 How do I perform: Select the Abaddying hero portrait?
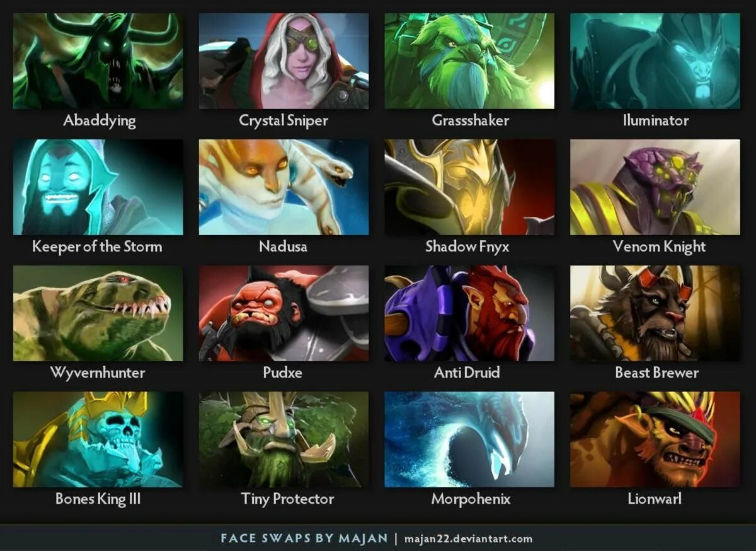point(98,61)
